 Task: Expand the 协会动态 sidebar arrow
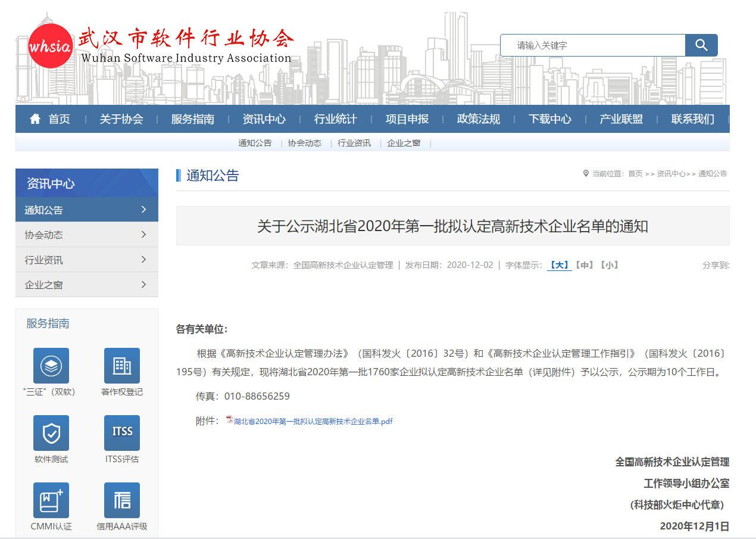(x=145, y=235)
